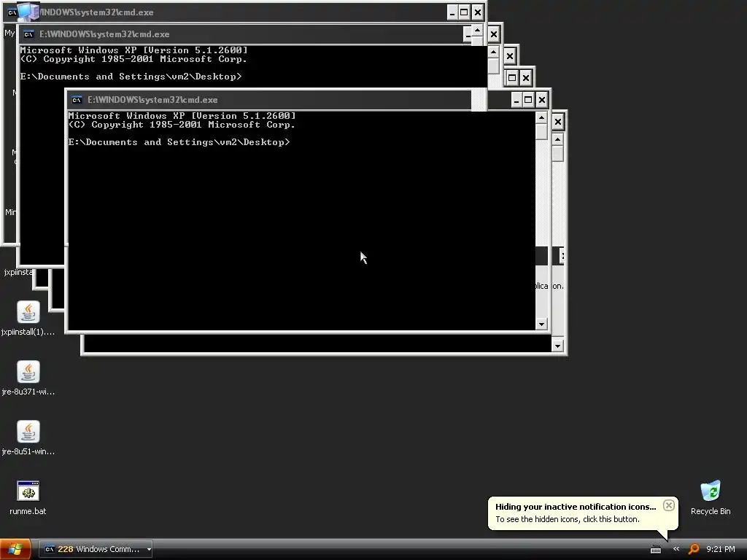Dismiss the inactive notification icons balloon
This screenshot has width=747, height=560.
[x=669, y=505]
